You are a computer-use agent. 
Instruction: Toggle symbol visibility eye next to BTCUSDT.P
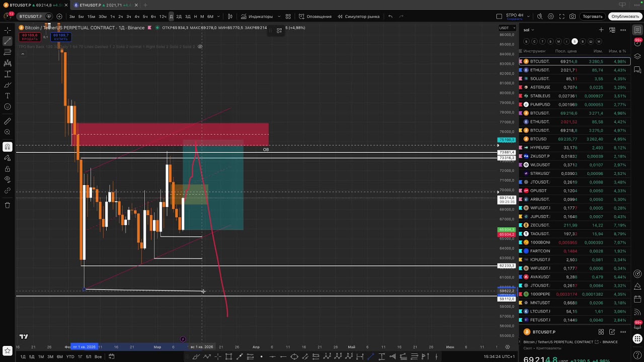coord(49,17)
